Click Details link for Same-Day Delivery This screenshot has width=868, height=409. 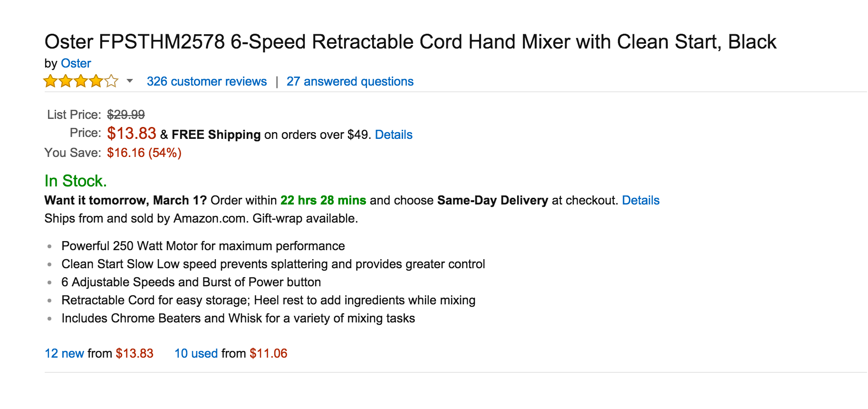point(640,200)
